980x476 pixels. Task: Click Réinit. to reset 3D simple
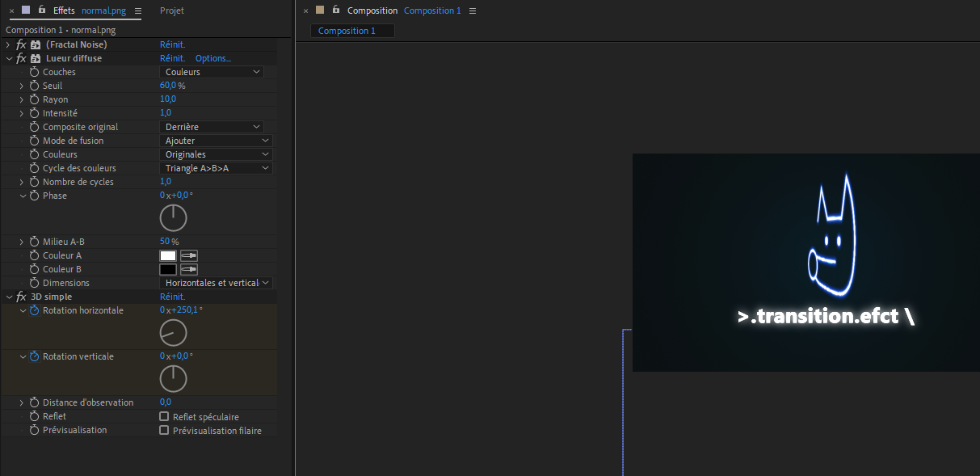pyautogui.click(x=172, y=297)
